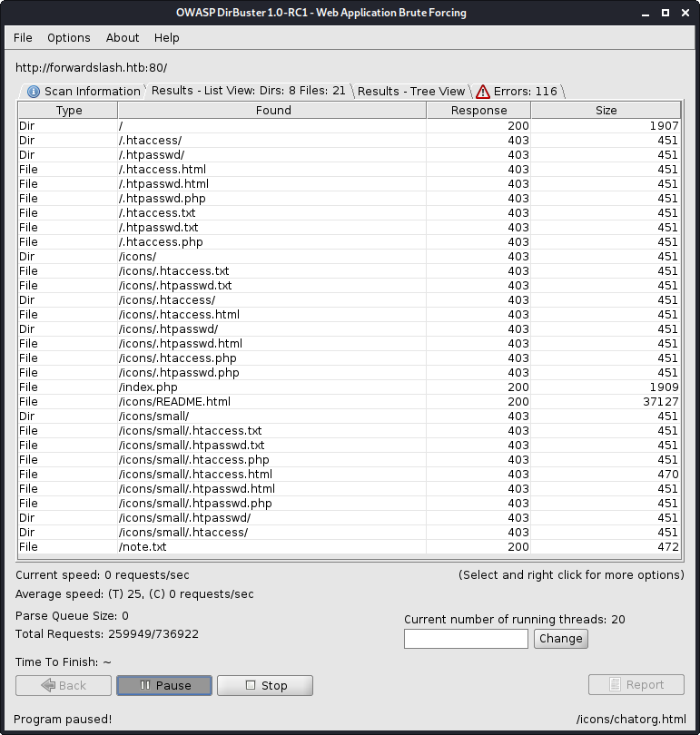Open the File menu
Viewport: 700px width, 735px height.
[x=23, y=37]
